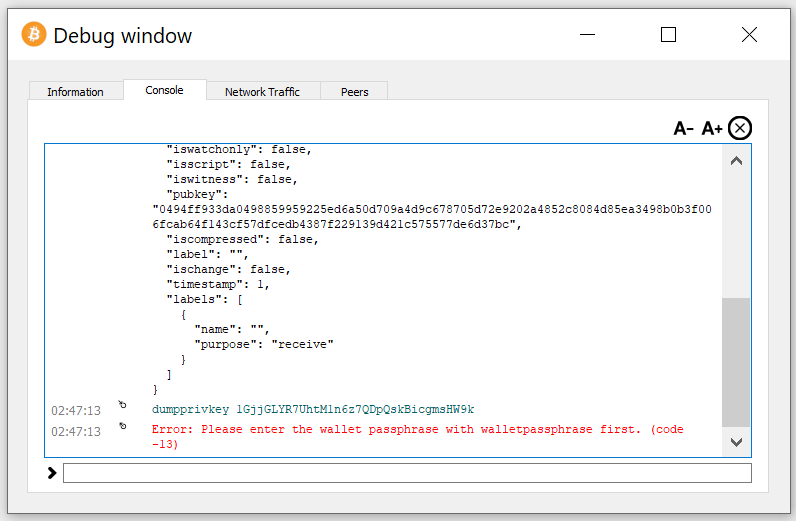Open the Peers tab

click(x=354, y=91)
